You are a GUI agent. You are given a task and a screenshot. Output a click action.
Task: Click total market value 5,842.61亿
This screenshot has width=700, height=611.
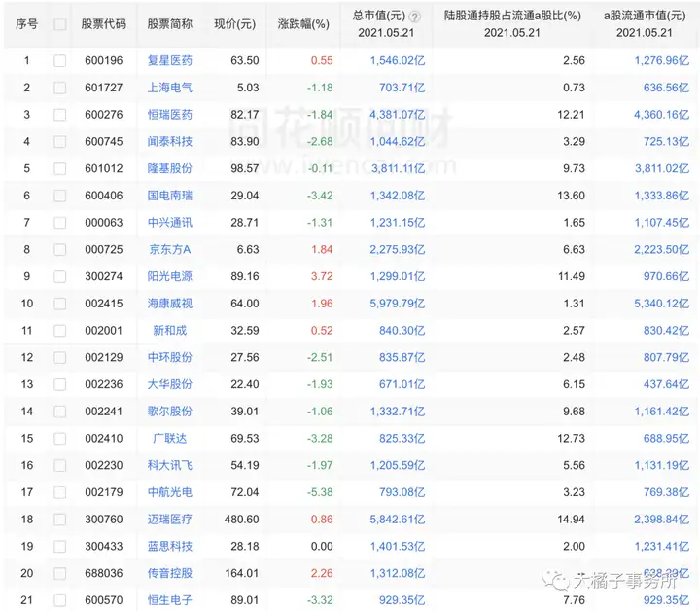398,520
